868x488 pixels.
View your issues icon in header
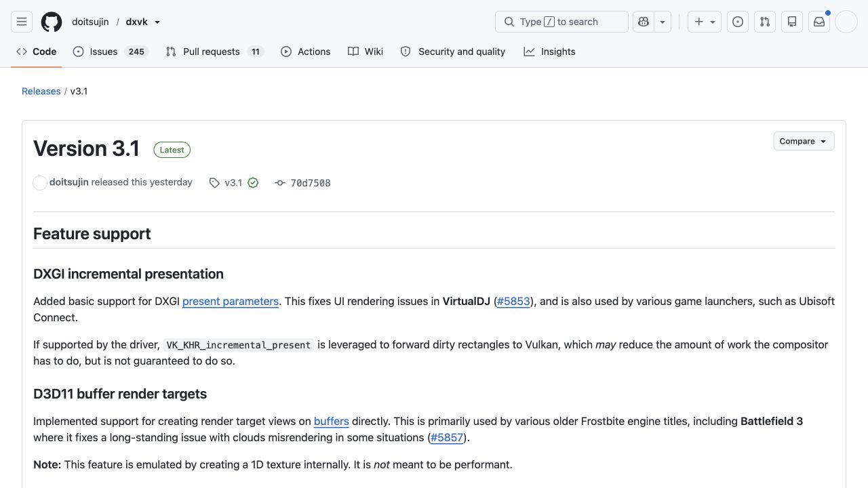coord(738,22)
